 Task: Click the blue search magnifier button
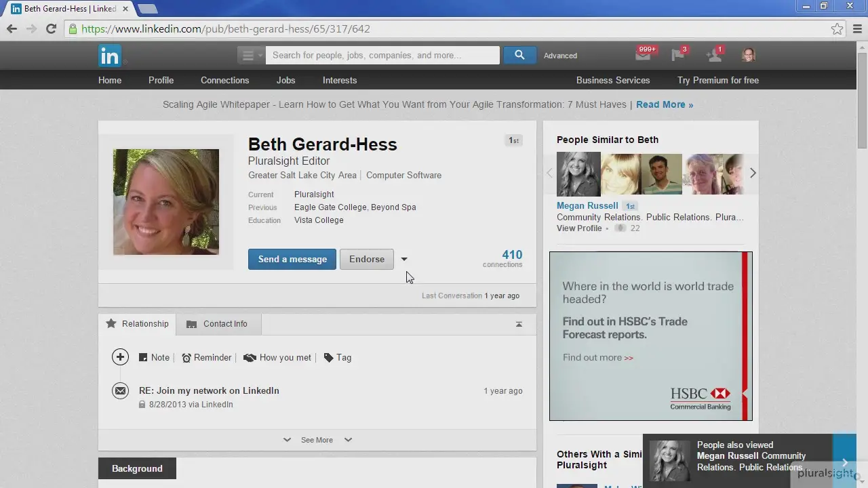pos(519,56)
